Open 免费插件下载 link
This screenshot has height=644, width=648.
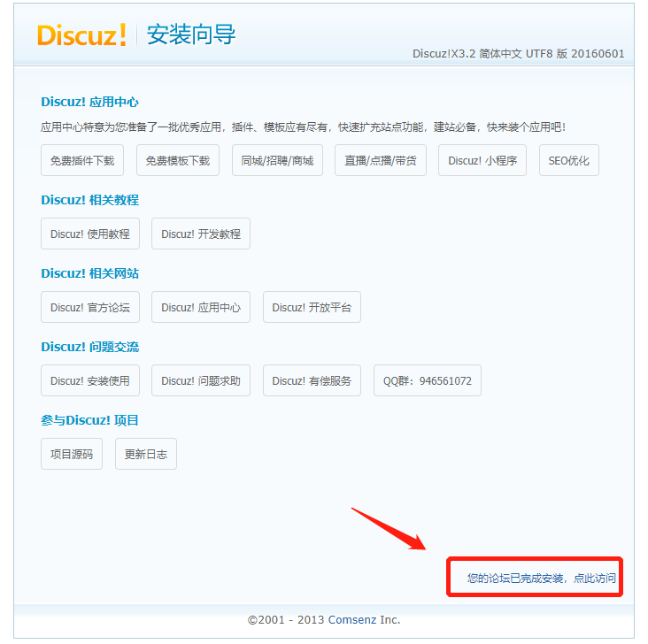coord(82,160)
